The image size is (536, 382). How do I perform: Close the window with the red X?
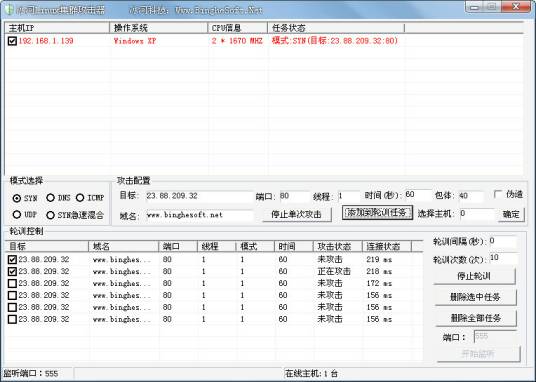(516, 7)
